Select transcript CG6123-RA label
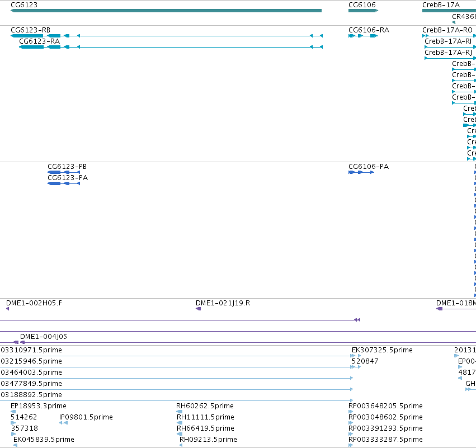 [40, 41]
